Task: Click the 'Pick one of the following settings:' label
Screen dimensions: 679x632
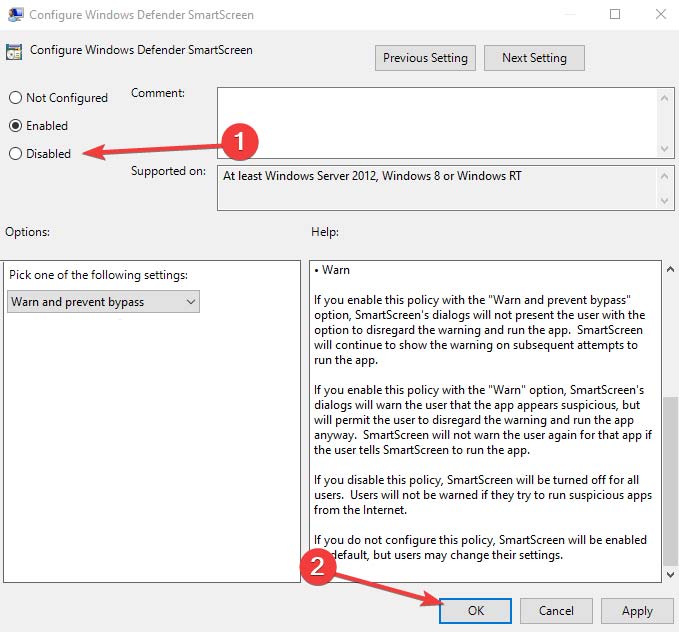Action: [98, 275]
